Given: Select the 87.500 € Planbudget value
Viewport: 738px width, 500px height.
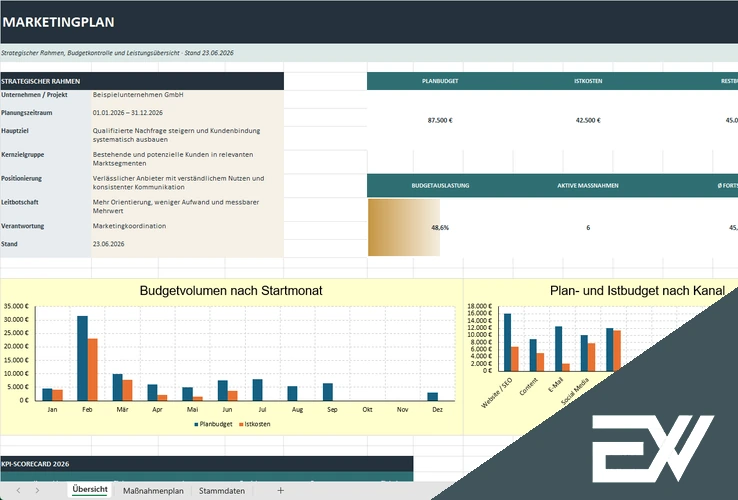Looking at the screenshot, I should [440, 121].
